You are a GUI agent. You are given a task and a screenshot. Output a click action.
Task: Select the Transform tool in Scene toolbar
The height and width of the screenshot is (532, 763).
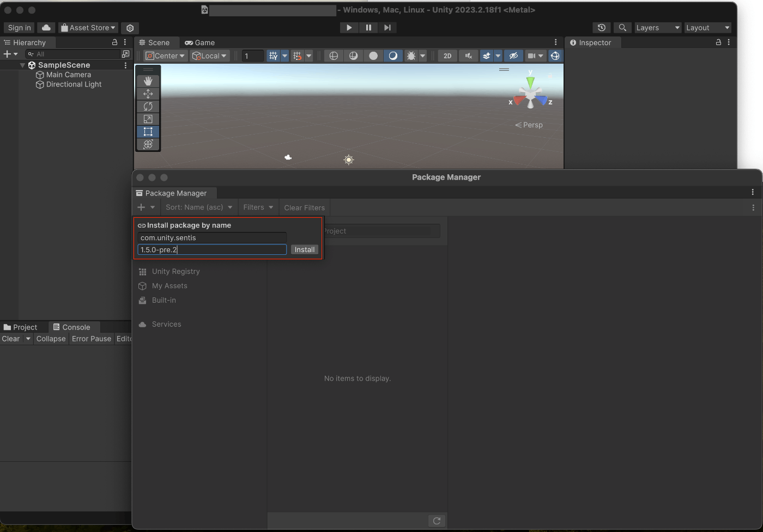(x=148, y=144)
